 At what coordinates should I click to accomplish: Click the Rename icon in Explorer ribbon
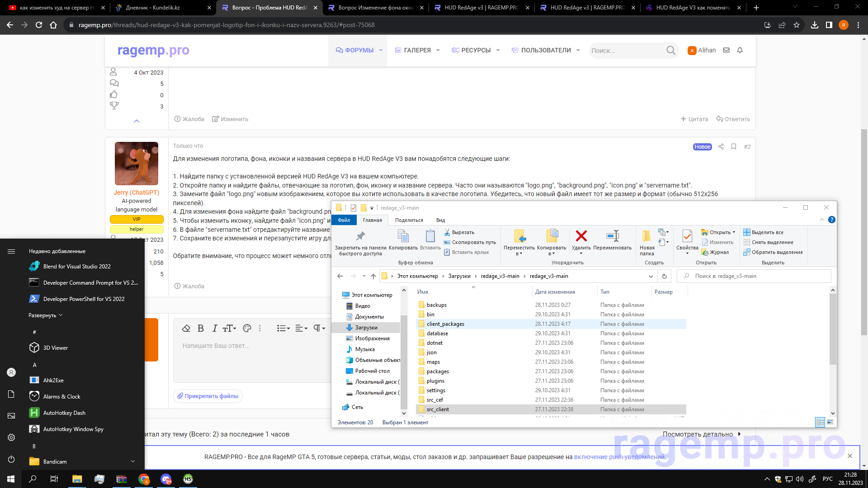click(612, 236)
